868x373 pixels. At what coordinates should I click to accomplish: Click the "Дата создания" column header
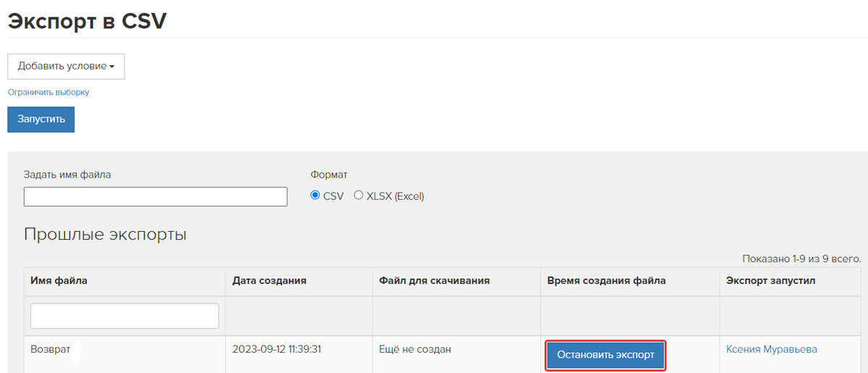point(269,280)
